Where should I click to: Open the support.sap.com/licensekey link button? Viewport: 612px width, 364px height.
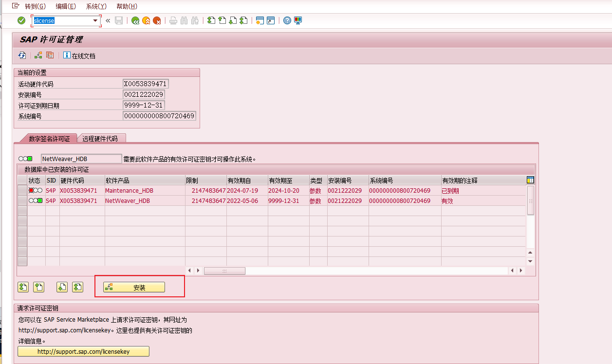tap(83, 351)
